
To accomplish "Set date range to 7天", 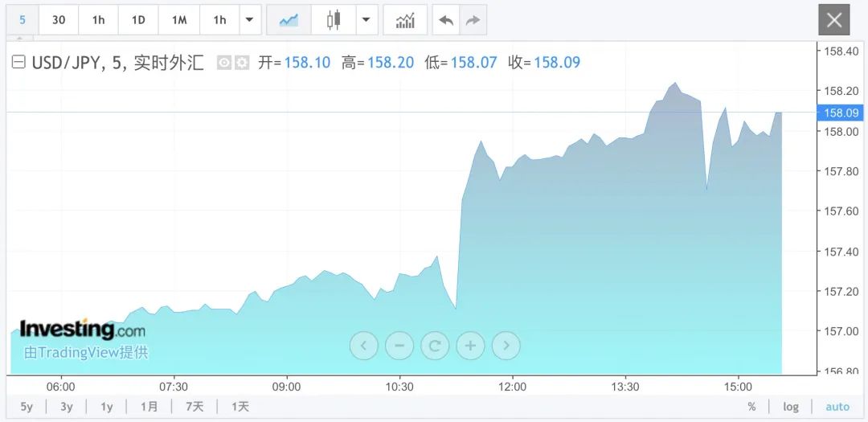I will point(194,407).
